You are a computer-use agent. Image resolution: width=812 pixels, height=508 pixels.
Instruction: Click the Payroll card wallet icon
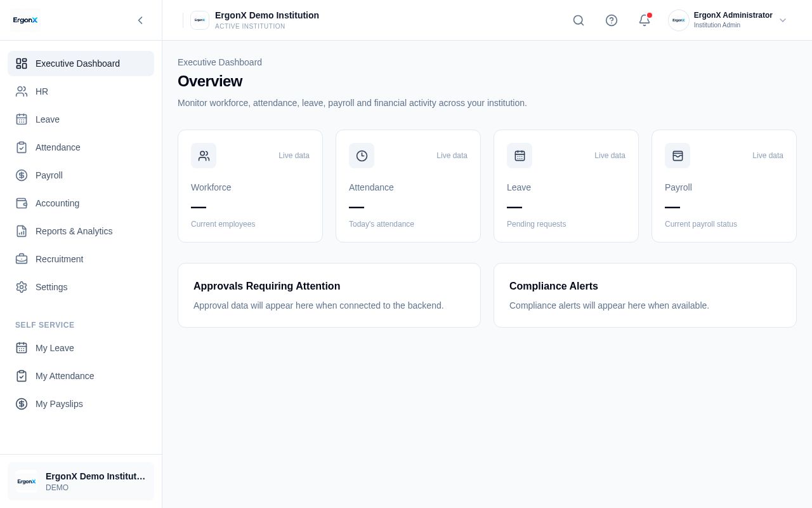678,156
